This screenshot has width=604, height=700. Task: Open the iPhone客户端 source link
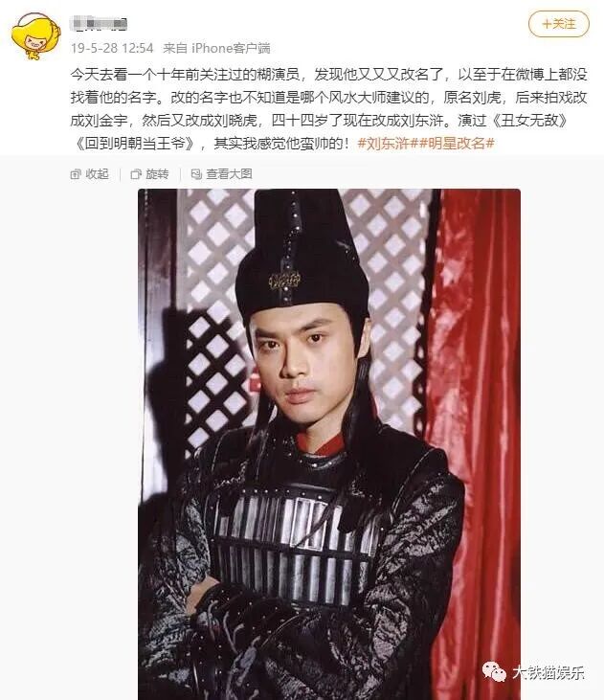231,48
